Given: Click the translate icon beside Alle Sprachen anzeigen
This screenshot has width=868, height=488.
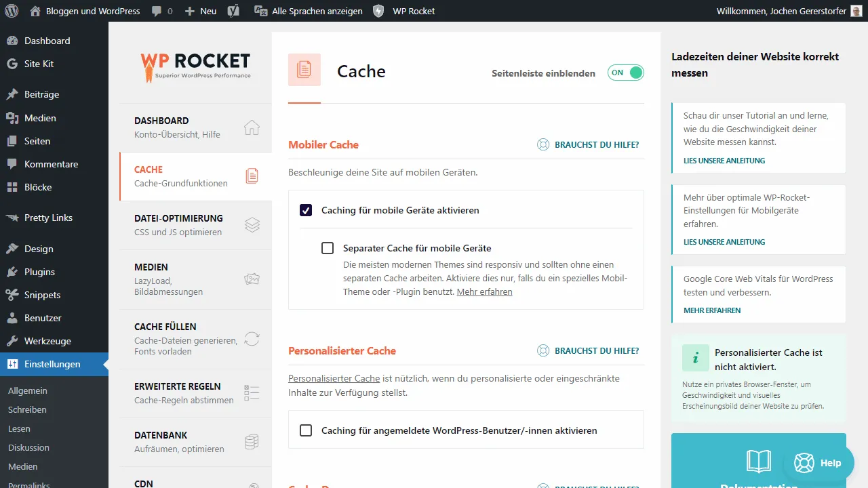Looking at the screenshot, I should click(260, 11).
